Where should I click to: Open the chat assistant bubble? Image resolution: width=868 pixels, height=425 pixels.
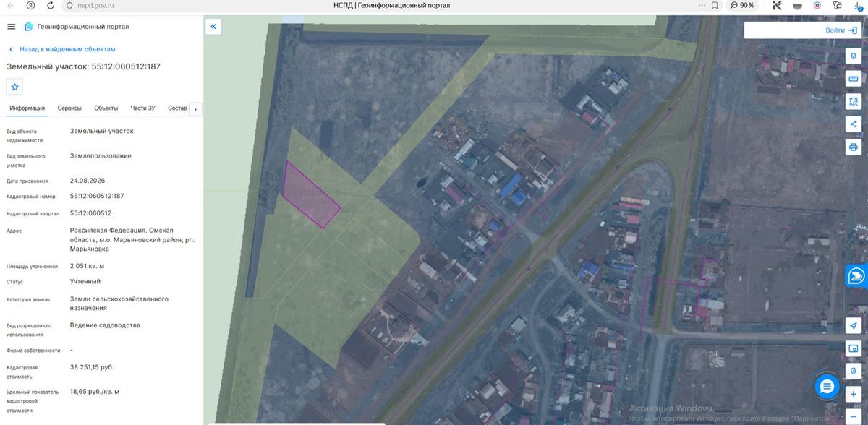point(826,387)
